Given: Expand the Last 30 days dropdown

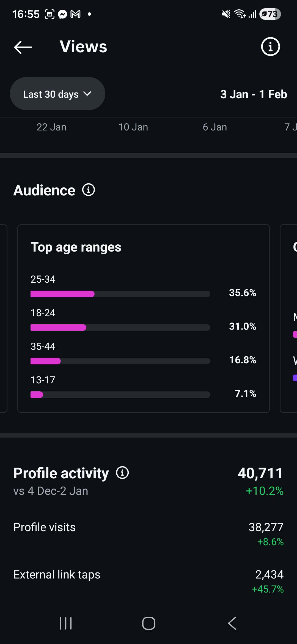Looking at the screenshot, I should tap(57, 94).
